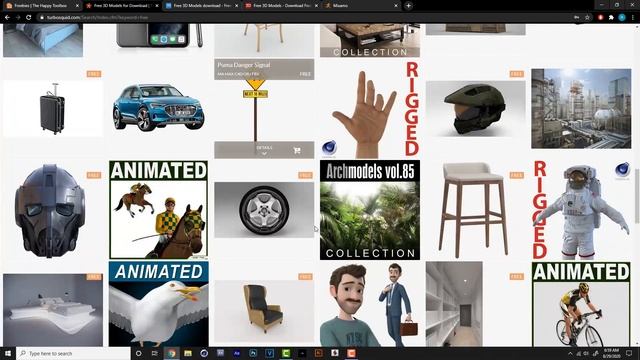Open the animated seagull model
Screen dimensions: 640x360
click(158, 304)
